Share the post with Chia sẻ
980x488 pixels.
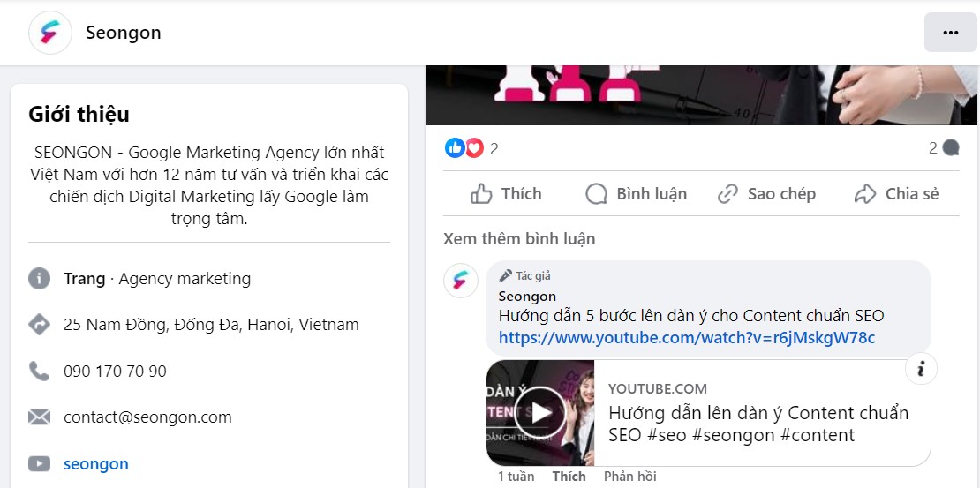tap(896, 194)
